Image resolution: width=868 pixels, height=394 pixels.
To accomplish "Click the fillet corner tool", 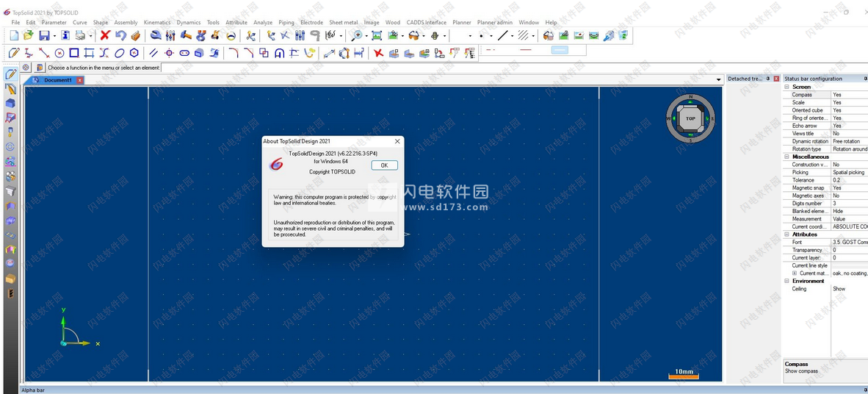I will pos(234,53).
